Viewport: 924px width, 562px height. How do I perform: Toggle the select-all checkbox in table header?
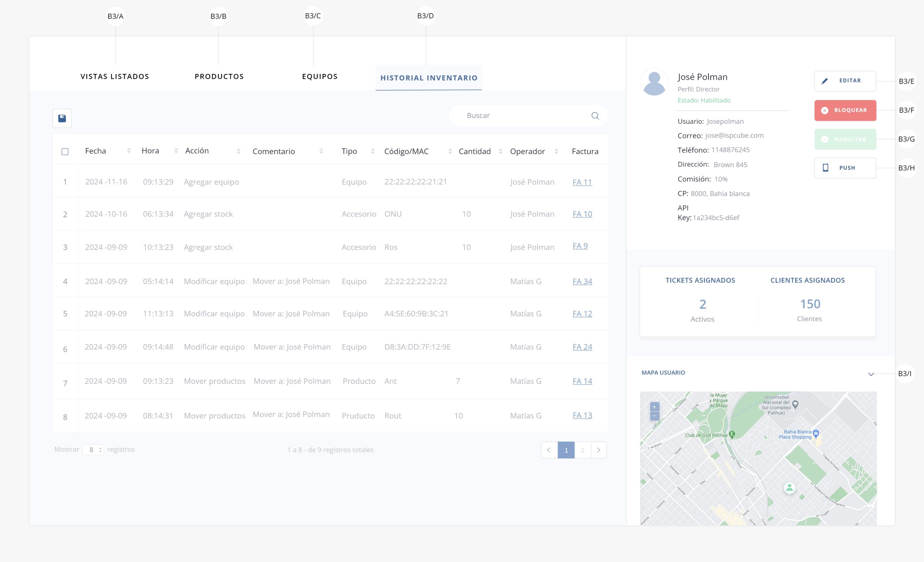click(x=65, y=152)
